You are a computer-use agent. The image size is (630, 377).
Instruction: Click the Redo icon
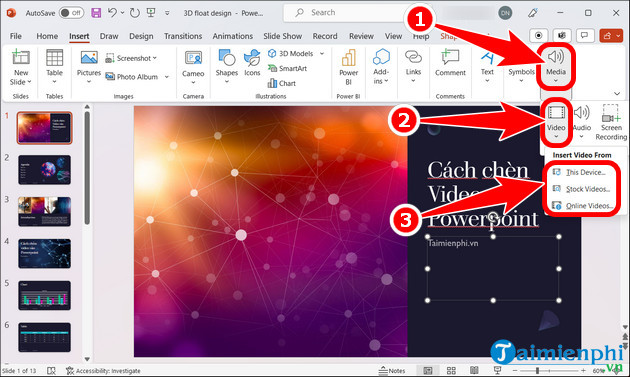(x=135, y=13)
